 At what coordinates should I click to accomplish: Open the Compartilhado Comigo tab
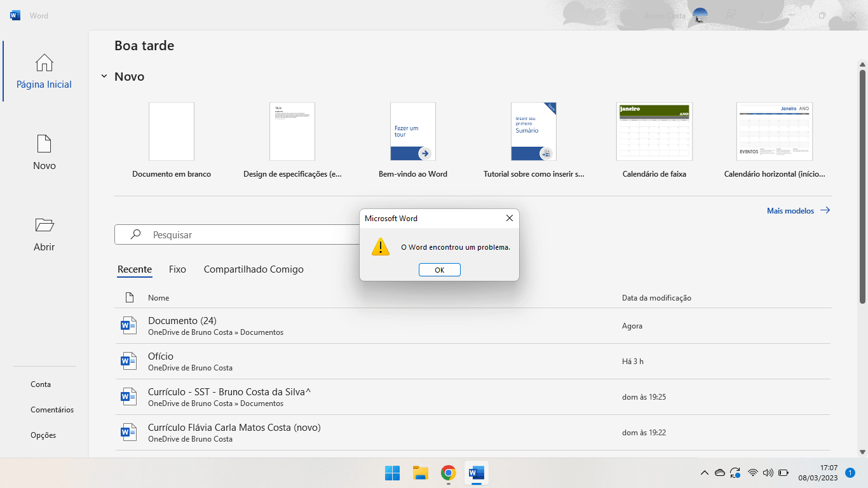254,269
